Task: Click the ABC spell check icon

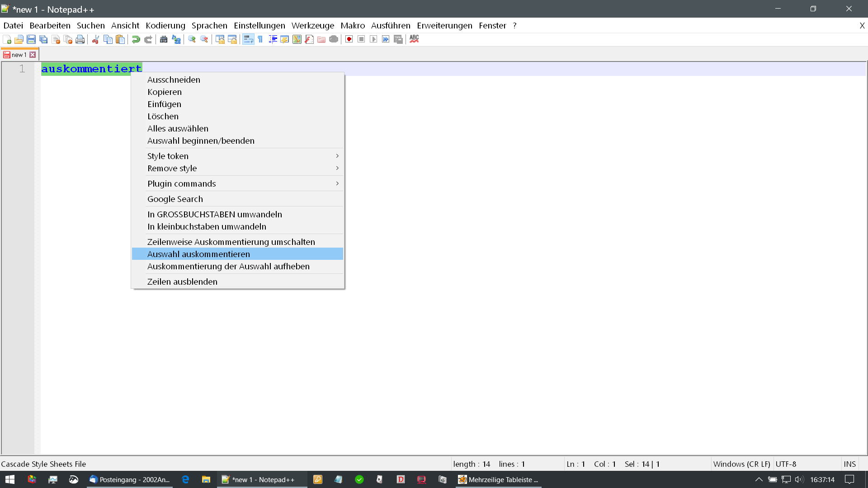Action: click(414, 39)
